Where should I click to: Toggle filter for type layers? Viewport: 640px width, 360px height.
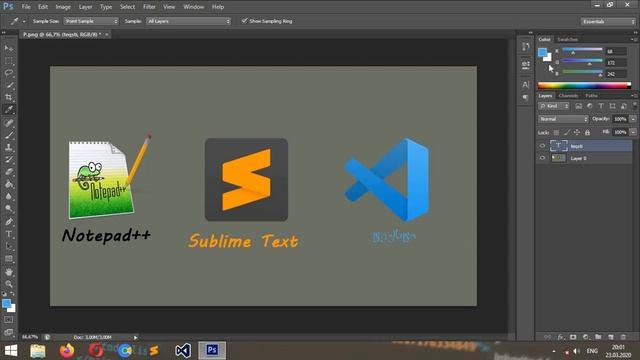[601, 106]
